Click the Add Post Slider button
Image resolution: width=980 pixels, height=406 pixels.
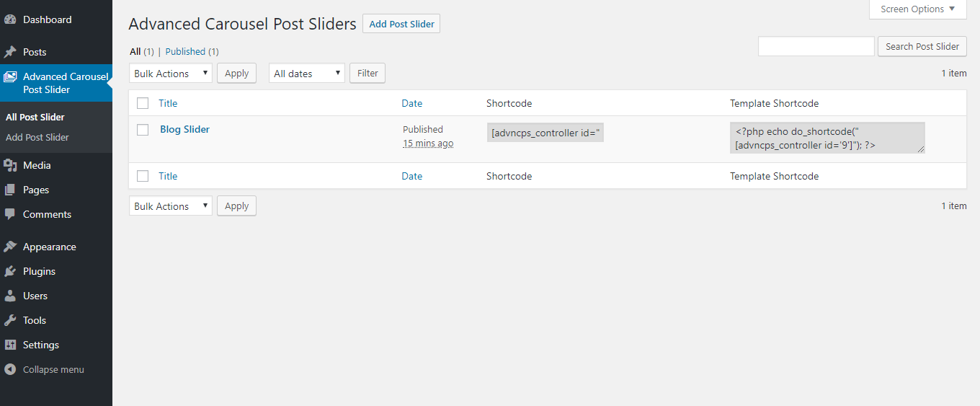tap(401, 24)
